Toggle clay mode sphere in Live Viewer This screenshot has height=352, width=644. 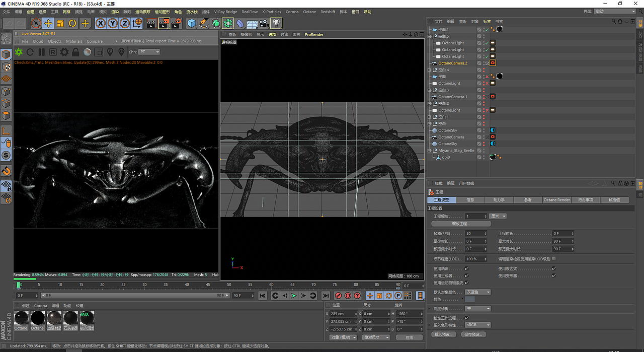pyautogui.click(x=87, y=52)
